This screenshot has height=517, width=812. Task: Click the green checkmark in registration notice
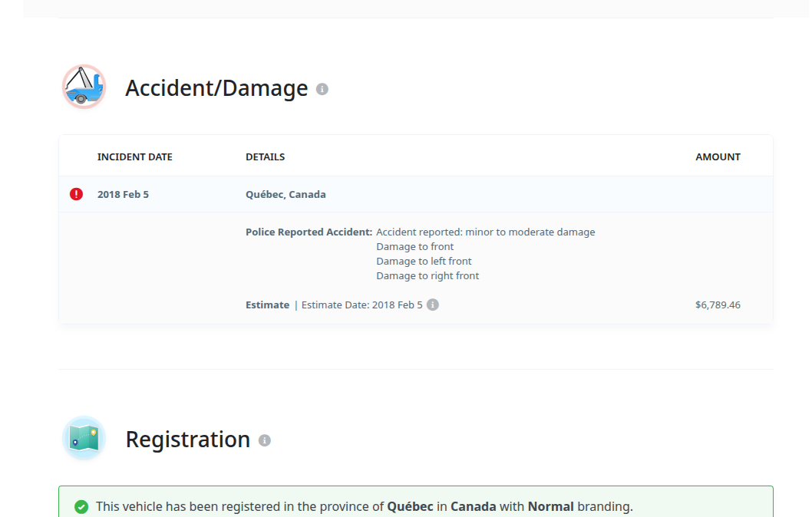click(81, 506)
